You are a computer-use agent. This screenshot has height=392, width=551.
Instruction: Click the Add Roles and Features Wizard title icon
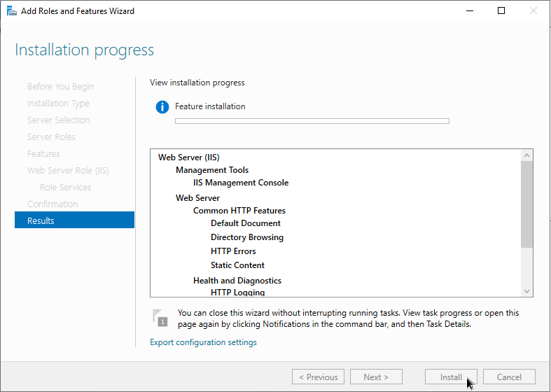(12, 11)
